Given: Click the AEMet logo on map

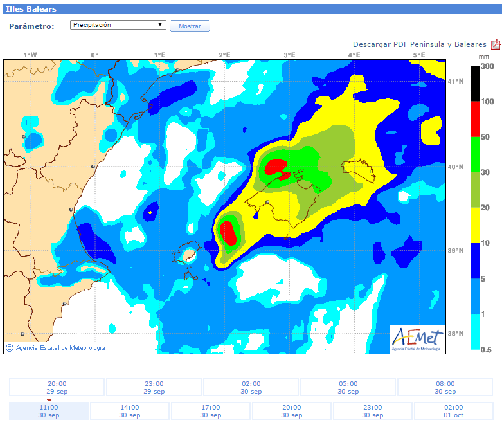Looking at the screenshot, I should pos(417,338).
